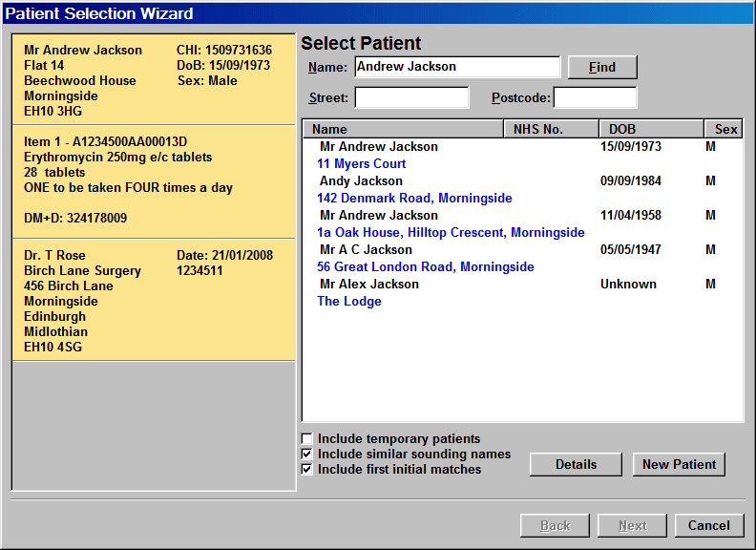Image resolution: width=756 pixels, height=550 pixels.
Task: Enable Include temporary patients checkbox
Action: click(307, 439)
